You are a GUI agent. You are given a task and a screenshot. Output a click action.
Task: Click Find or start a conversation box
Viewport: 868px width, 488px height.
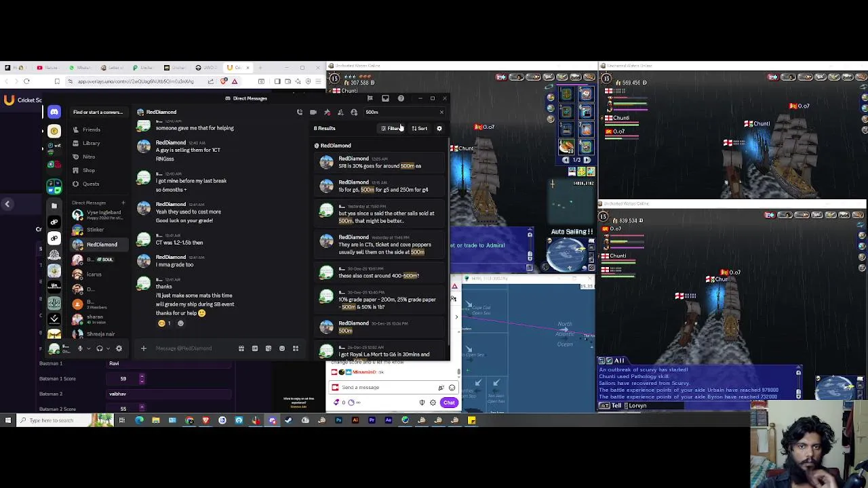(x=98, y=113)
